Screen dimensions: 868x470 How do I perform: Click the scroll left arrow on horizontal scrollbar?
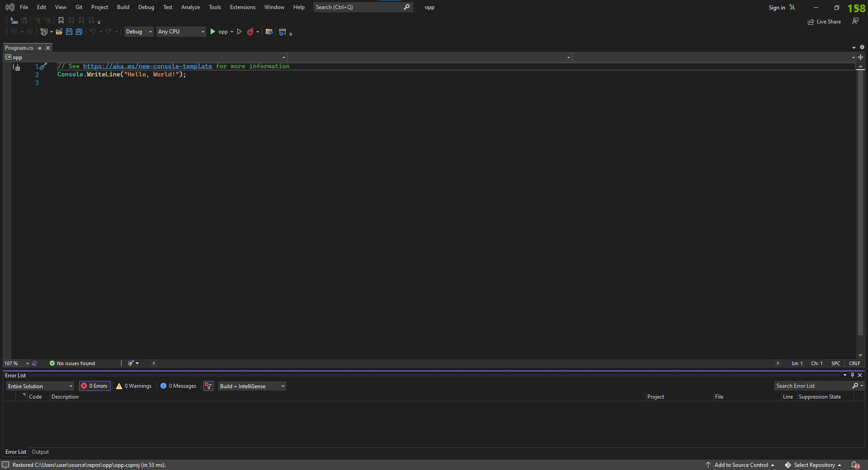tap(154, 363)
